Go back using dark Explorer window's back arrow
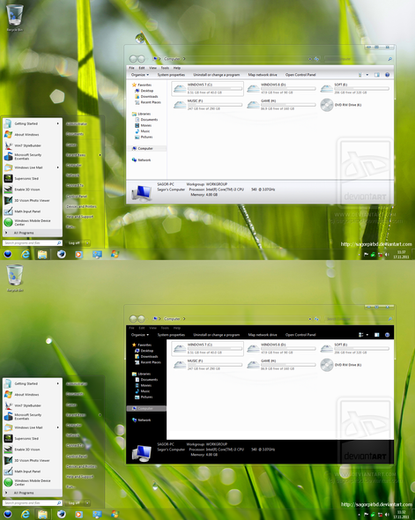Image resolution: width=415 pixels, height=520 pixels. pos(133,319)
